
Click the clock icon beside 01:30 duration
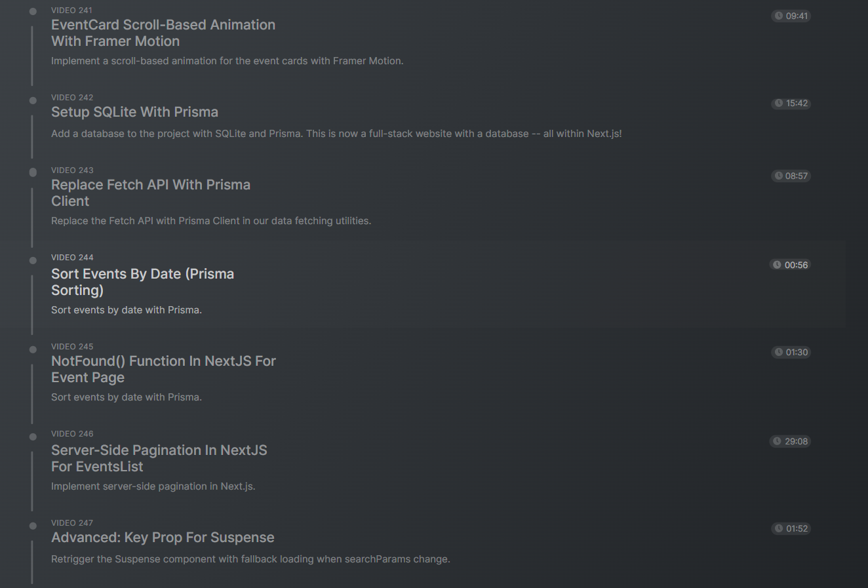tap(779, 352)
